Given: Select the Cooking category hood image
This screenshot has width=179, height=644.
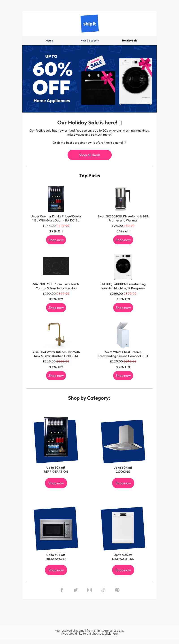Looking at the screenshot, I should (123, 441).
